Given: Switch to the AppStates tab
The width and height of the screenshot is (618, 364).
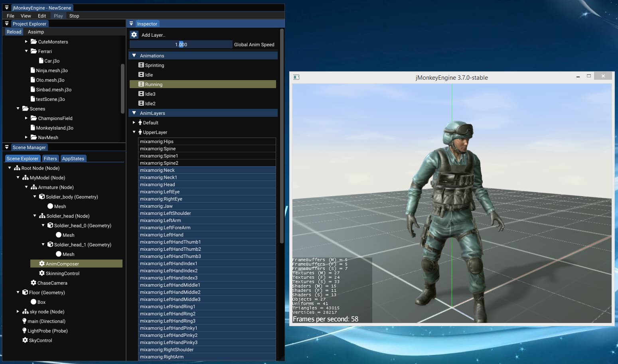Looking at the screenshot, I should click(x=73, y=158).
